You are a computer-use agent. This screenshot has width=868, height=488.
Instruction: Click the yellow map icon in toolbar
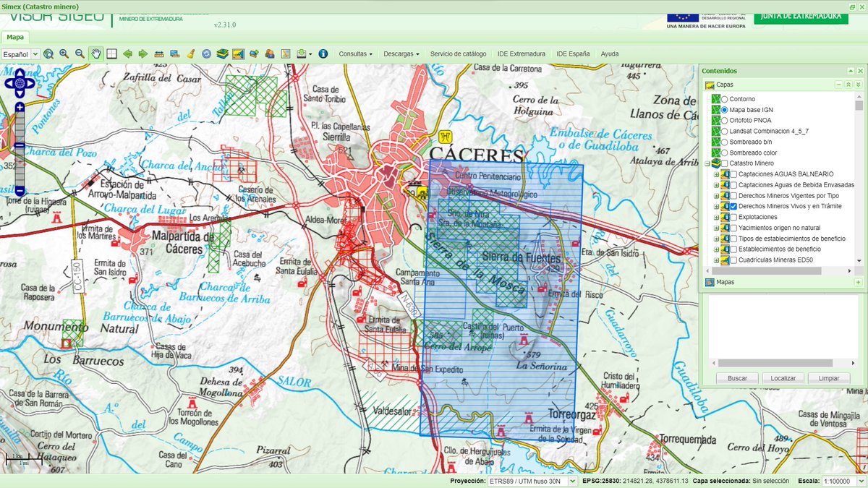pos(239,53)
